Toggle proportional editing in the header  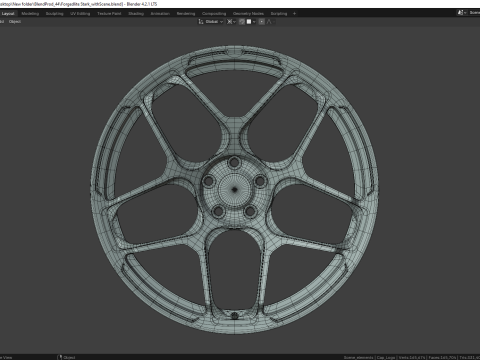[262, 22]
